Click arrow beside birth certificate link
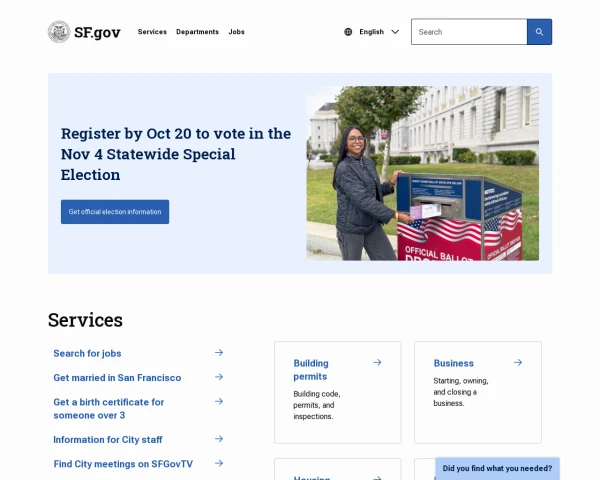Screen dimensions: 600x480 coord(219,401)
